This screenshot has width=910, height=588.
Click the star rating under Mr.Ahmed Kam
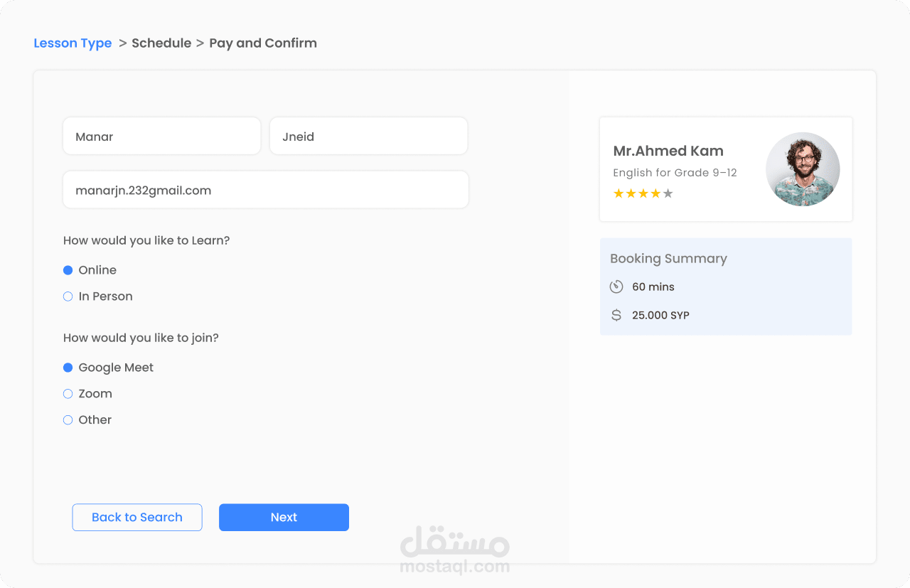[643, 193]
